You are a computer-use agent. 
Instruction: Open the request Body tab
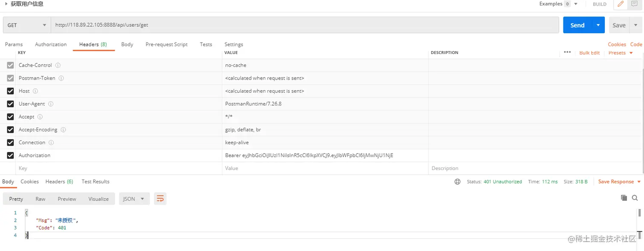(x=127, y=44)
